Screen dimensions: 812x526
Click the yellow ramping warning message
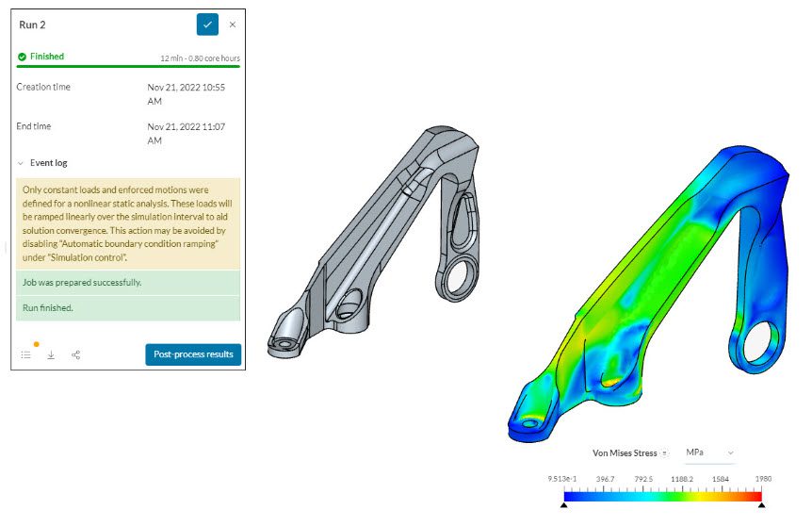[x=128, y=223]
